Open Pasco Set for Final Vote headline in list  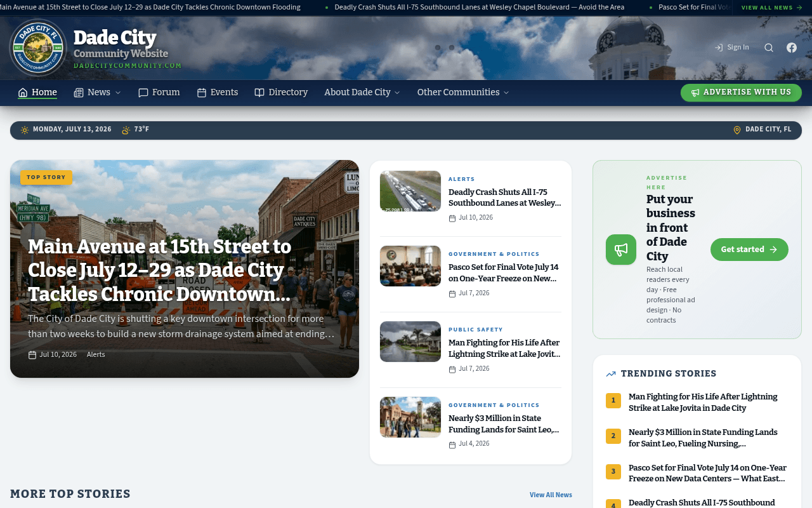coord(504,272)
